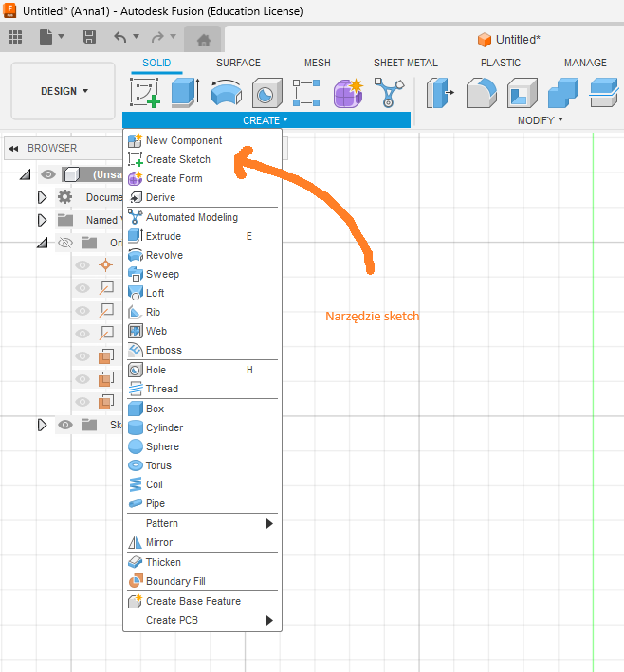Open the Create PCB submenu
Screen dimensions: 624x672
coord(202,620)
